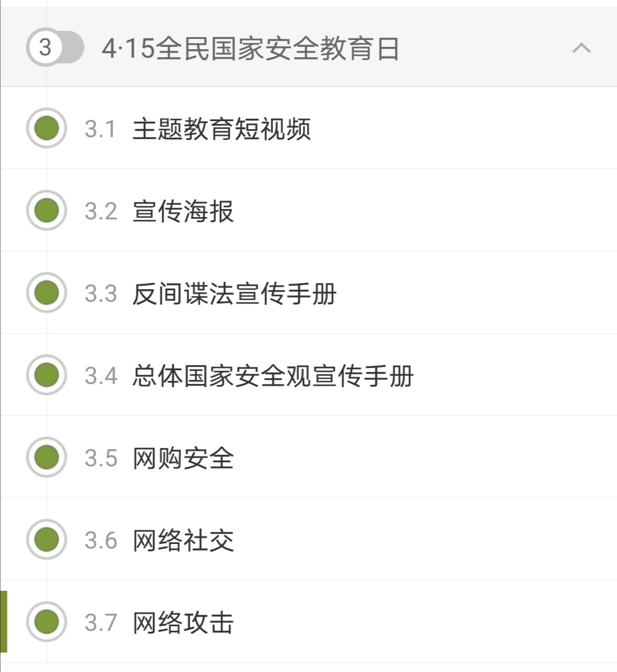Click the 3.7 lesson number label
Screen dimensions: 617x672
[101, 623]
